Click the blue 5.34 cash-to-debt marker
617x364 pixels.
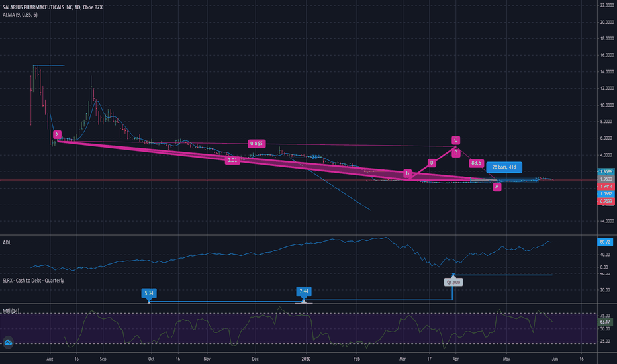click(149, 293)
